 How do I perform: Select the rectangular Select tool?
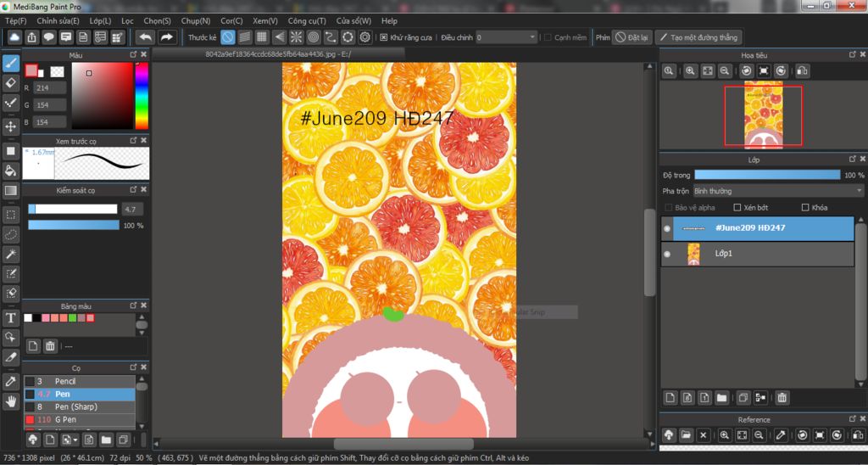click(x=10, y=215)
